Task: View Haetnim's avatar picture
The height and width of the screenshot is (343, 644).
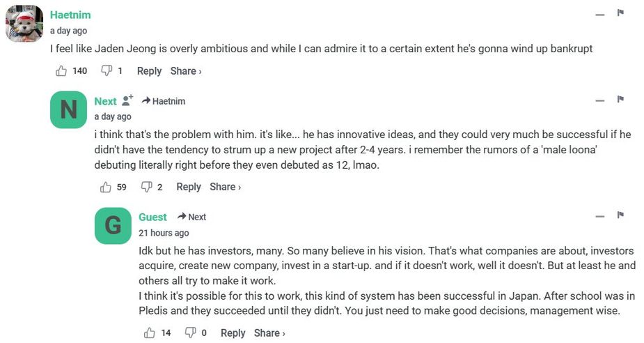Action: pyautogui.click(x=25, y=24)
